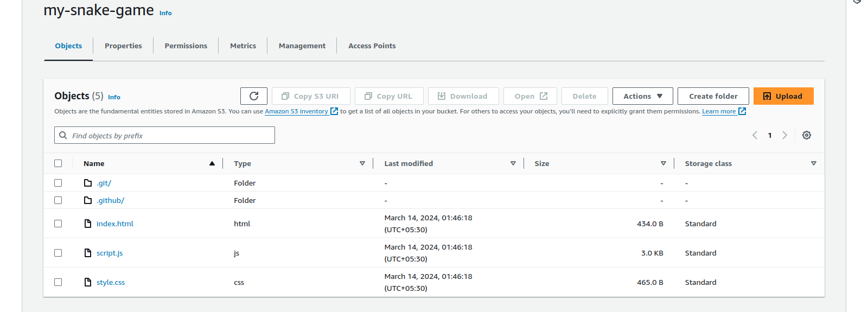868x312 pixels.
Task: Click the Download button
Action: point(463,96)
